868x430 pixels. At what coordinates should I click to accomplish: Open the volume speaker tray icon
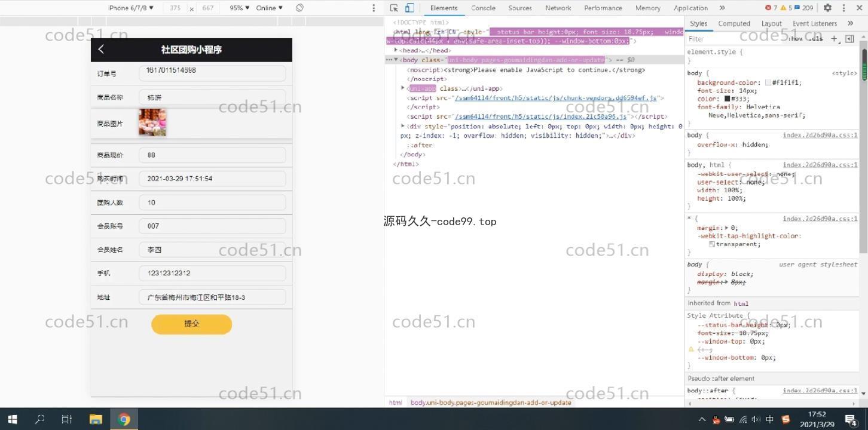pyautogui.click(x=756, y=419)
